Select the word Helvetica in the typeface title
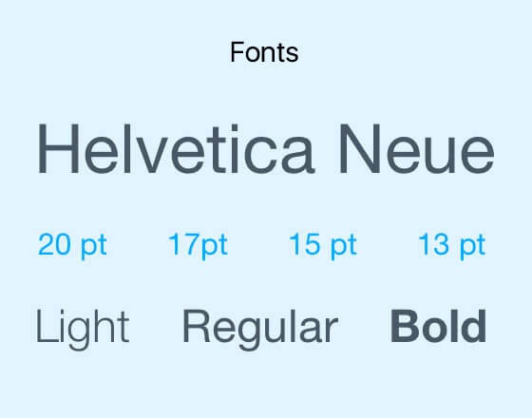Viewport: 532px width, 418px height. (176, 149)
